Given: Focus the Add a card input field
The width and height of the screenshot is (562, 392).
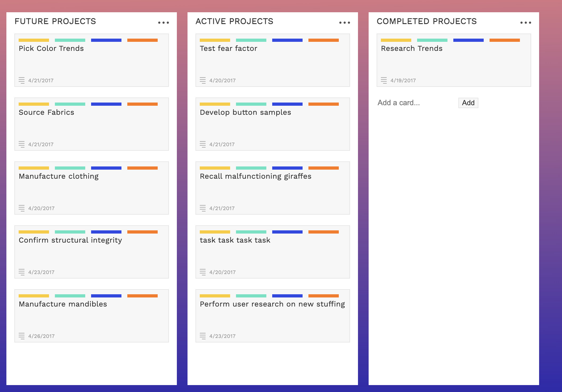Looking at the screenshot, I should point(416,103).
